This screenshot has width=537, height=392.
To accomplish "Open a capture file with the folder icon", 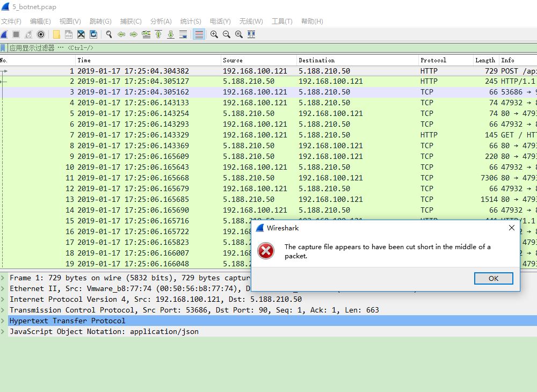I will tap(56, 34).
